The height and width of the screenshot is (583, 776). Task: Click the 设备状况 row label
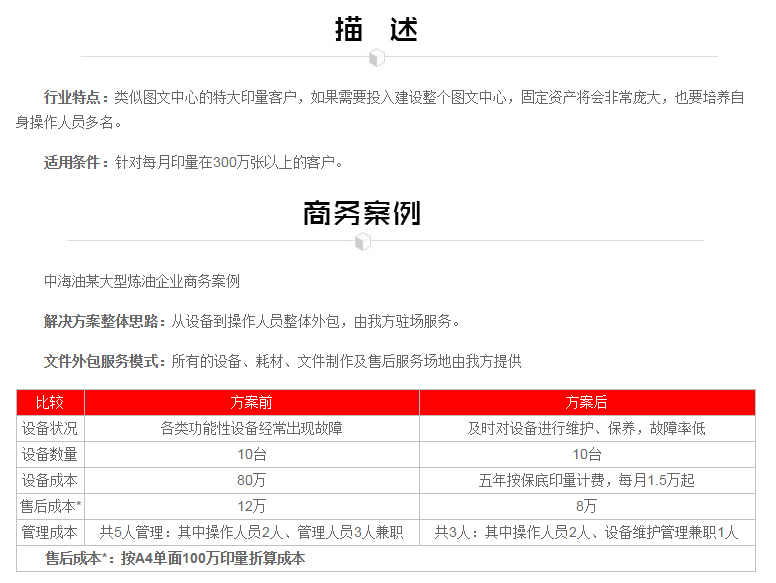tap(50, 428)
